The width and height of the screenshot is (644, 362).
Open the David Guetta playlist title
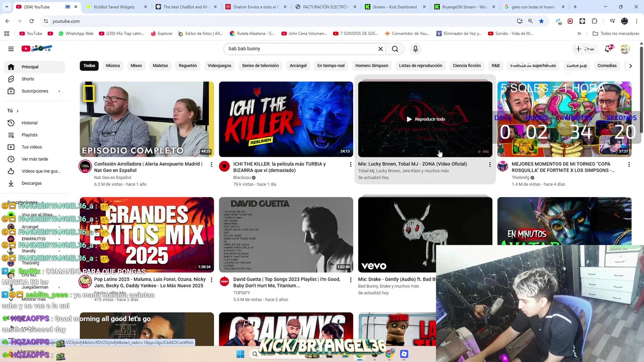(287, 283)
